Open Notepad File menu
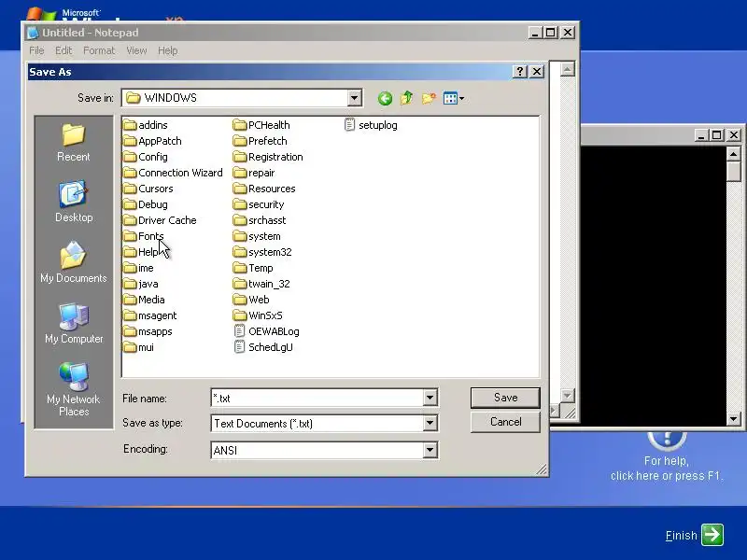This screenshot has width=747, height=560. pos(36,50)
